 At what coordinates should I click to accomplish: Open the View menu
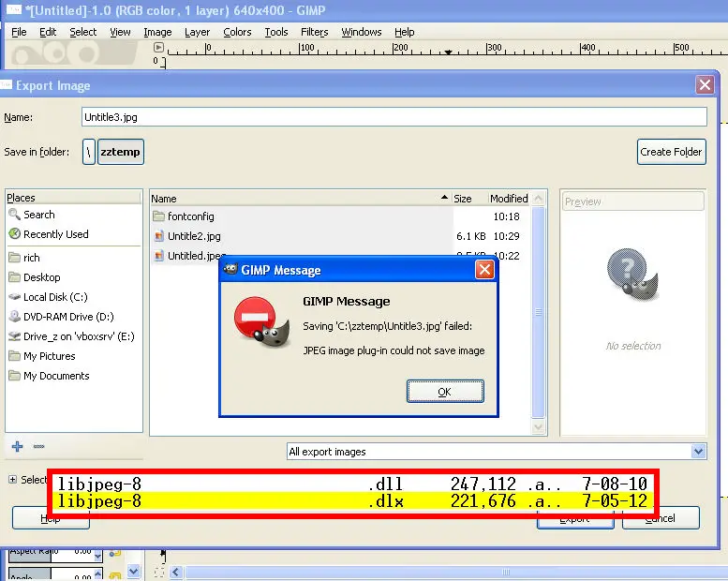(x=120, y=32)
